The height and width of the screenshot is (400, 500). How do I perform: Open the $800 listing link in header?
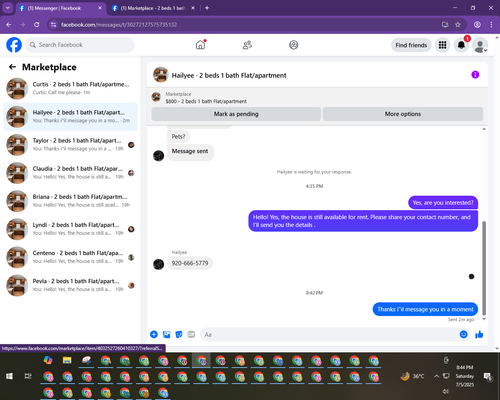point(206,101)
